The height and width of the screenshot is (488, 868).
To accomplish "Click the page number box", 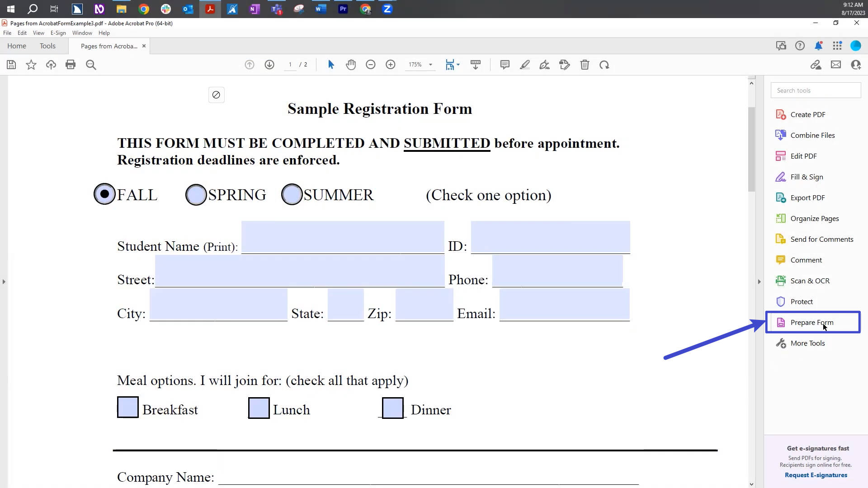I will 290,65.
